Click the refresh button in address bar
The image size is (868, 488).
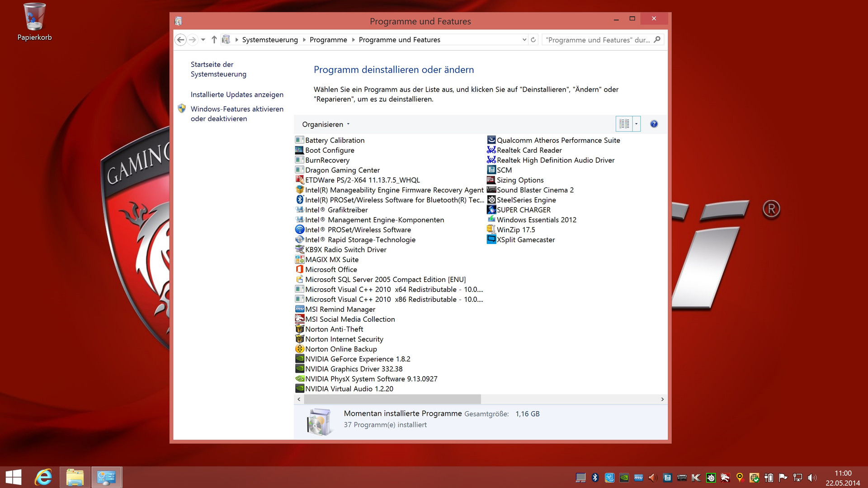[x=533, y=40]
